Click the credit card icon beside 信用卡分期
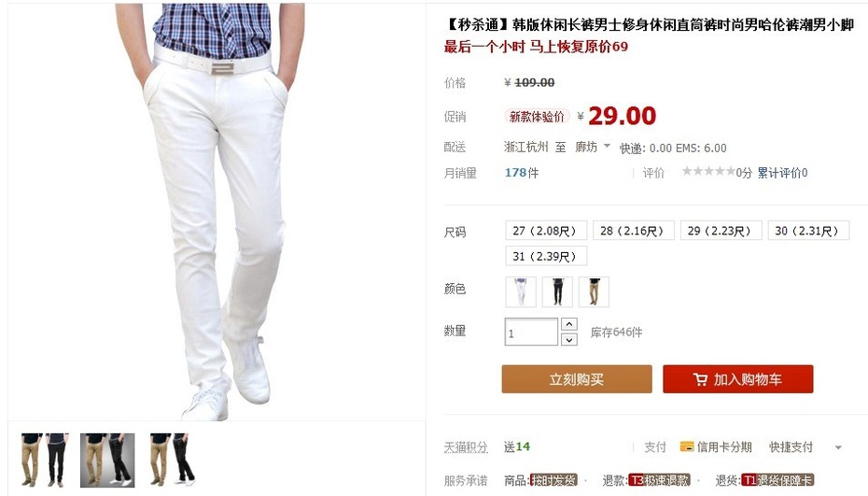The image size is (868, 496). coord(686,446)
